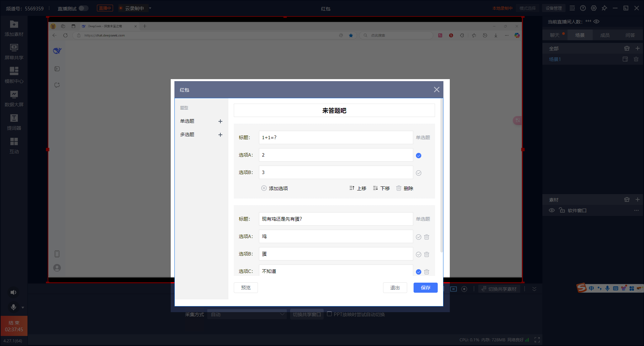Switch to the 聊天 chat tab
The image size is (644, 346).
pyautogui.click(x=555, y=35)
